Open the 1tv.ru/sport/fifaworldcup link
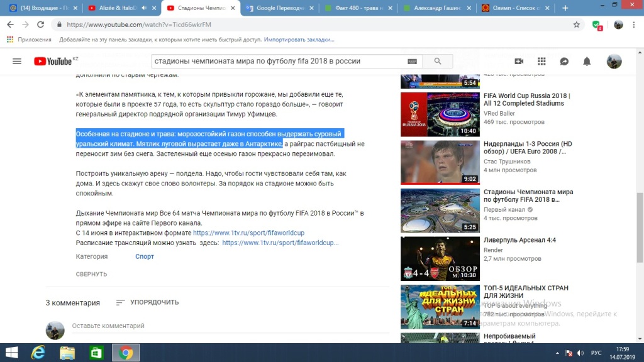This screenshot has height=362, width=644. tap(248, 233)
